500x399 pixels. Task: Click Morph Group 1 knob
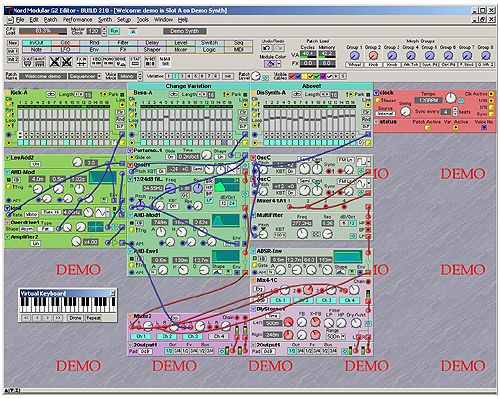tap(355, 56)
